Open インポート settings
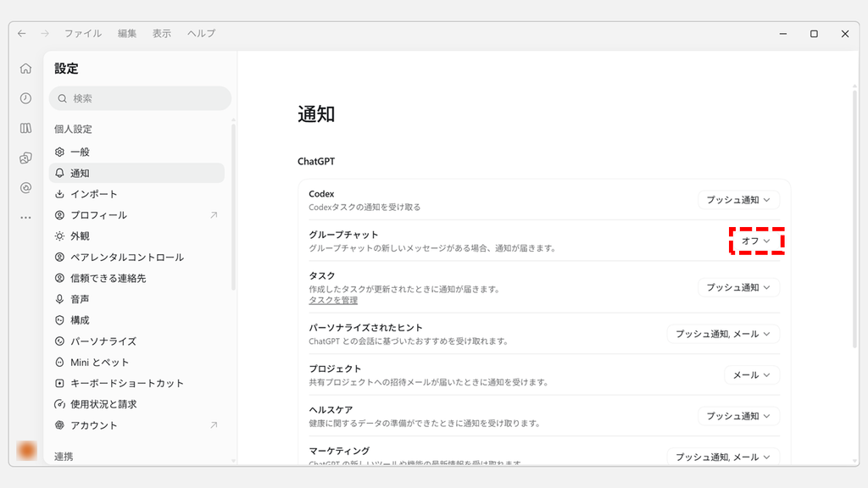The image size is (868, 488). pos(136,194)
